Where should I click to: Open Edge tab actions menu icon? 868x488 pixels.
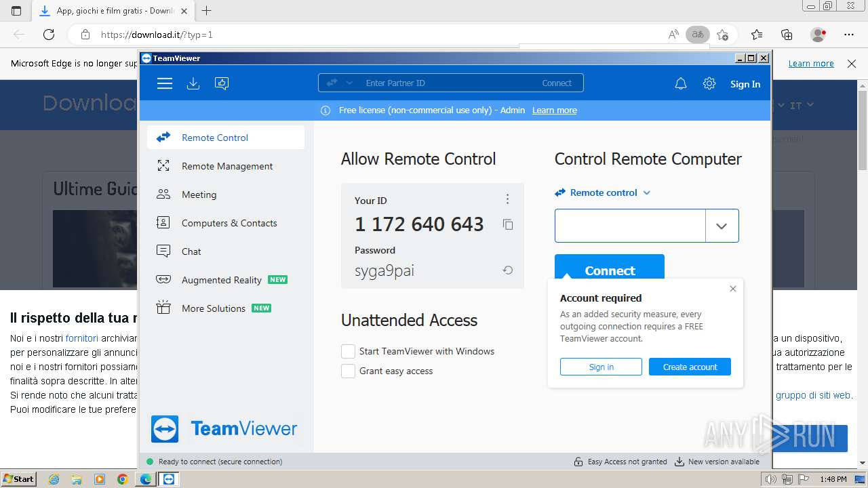(x=16, y=11)
